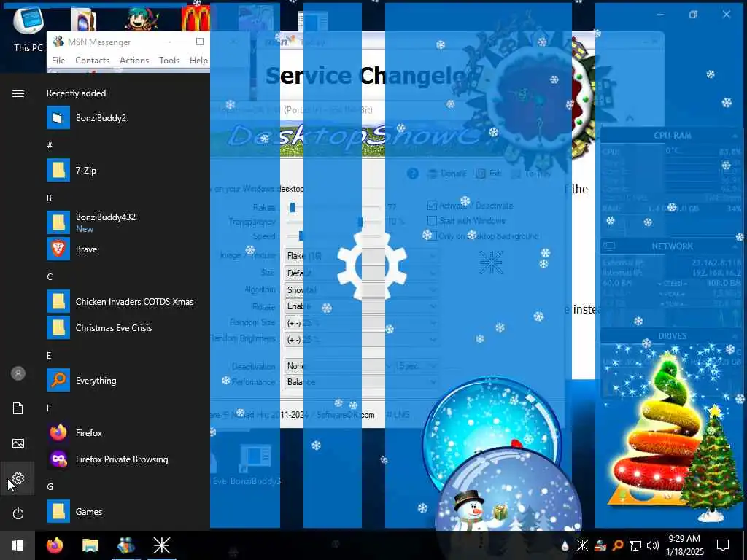
Task: Open the user account icon in Start
Action: click(18, 373)
